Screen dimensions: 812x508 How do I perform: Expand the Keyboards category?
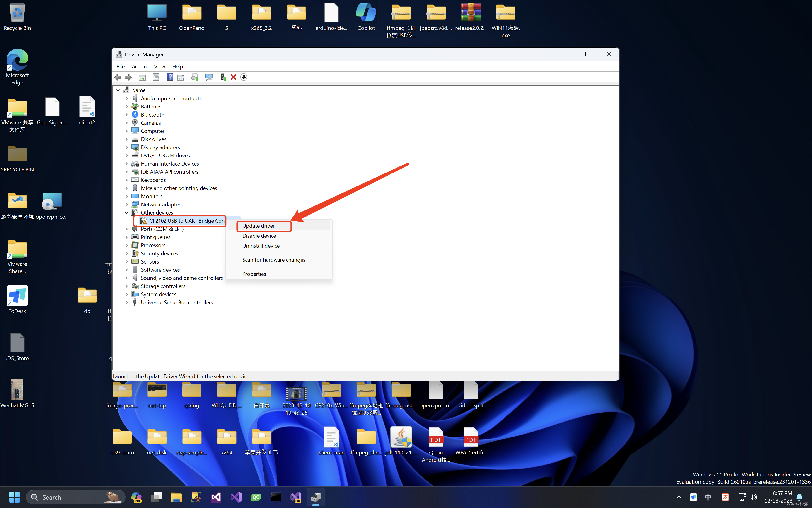click(x=126, y=180)
